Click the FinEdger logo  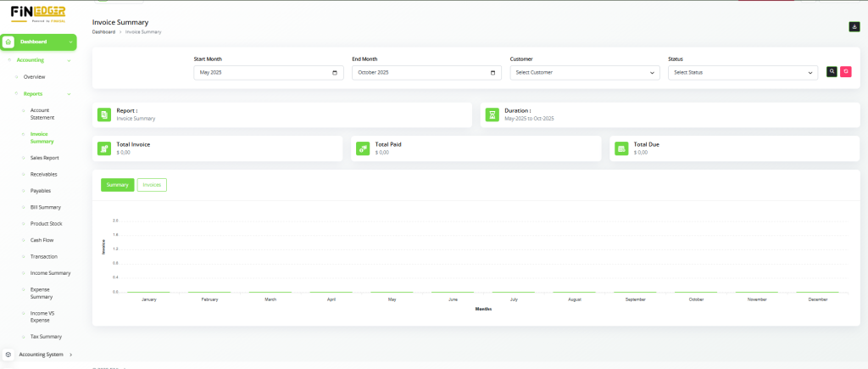click(x=38, y=14)
